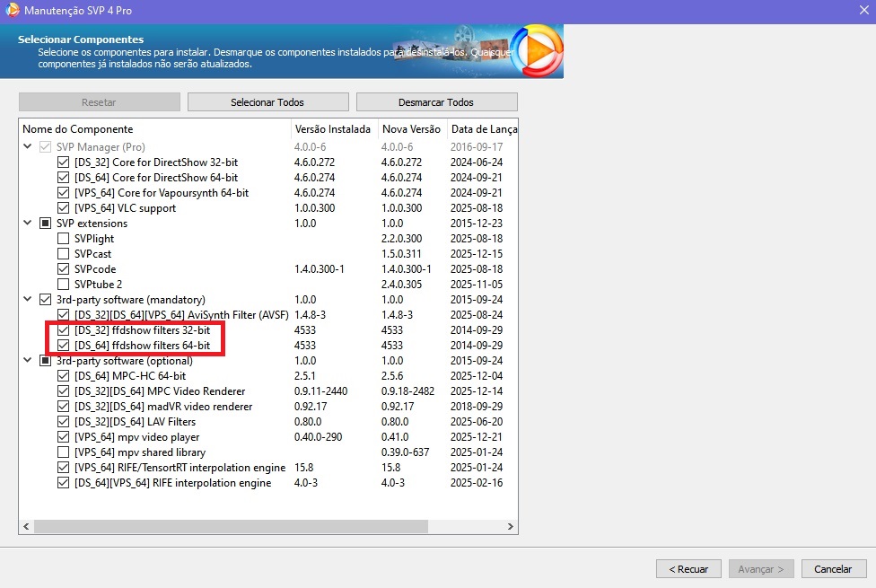
Task: Collapse 3rd-party software (optional) group
Action: click(28, 361)
